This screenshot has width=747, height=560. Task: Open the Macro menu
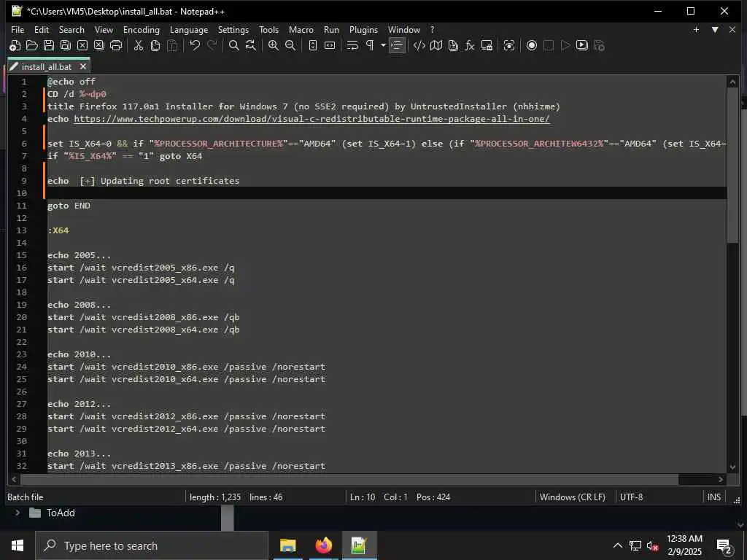[x=301, y=29]
